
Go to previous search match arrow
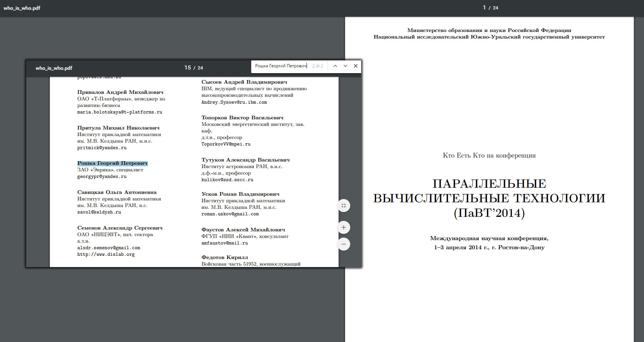pyautogui.click(x=335, y=66)
